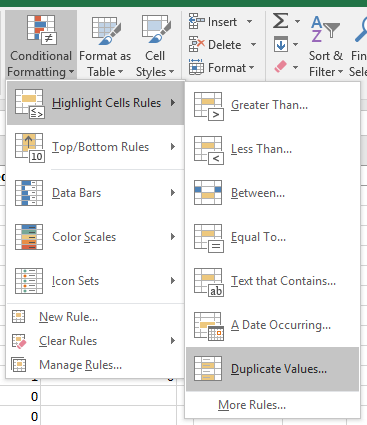Click the Clear eraser icon

point(280,66)
